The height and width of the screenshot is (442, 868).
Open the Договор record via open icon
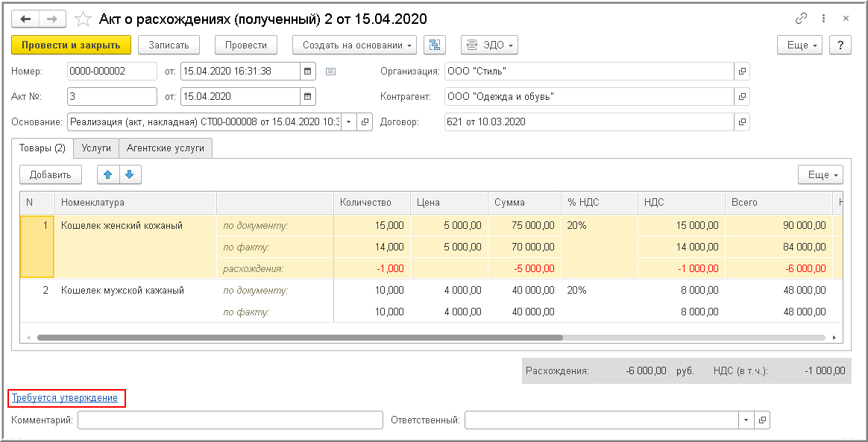pos(742,122)
